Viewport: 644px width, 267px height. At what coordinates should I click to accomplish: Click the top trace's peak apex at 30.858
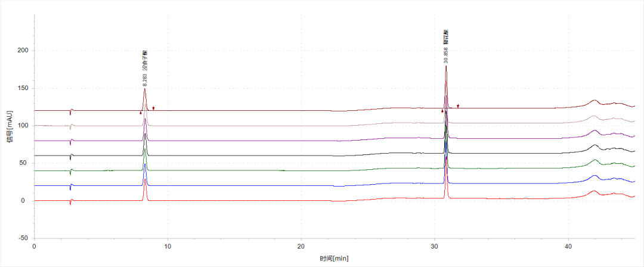(x=446, y=66)
